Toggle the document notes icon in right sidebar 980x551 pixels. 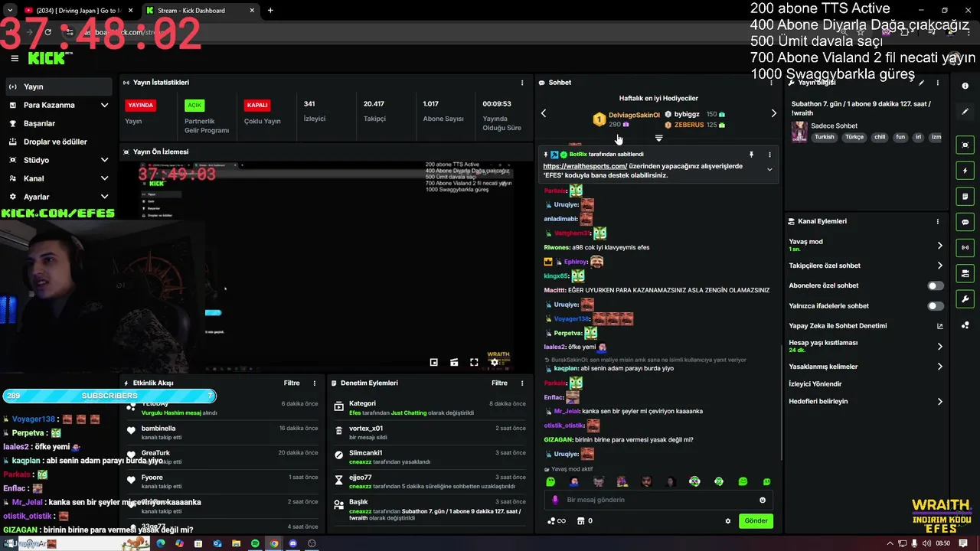coord(965,196)
